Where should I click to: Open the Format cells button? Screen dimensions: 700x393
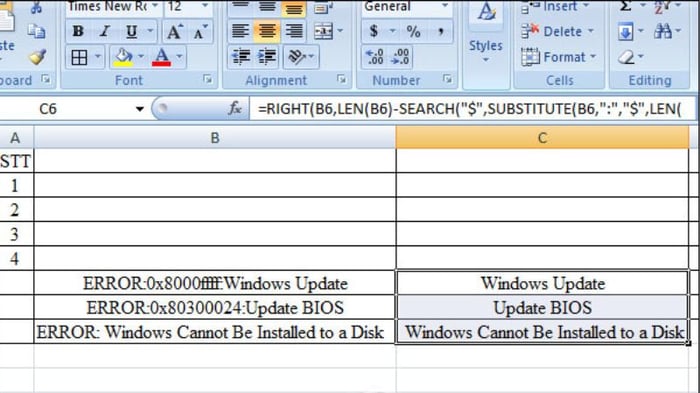(x=559, y=57)
